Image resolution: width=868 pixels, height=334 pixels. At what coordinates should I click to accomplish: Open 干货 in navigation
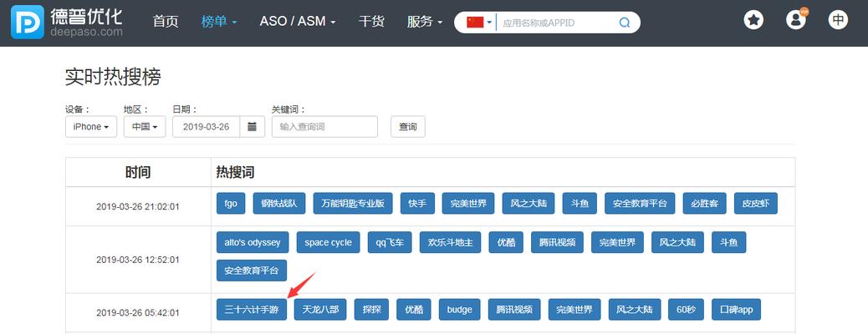coord(371,22)
